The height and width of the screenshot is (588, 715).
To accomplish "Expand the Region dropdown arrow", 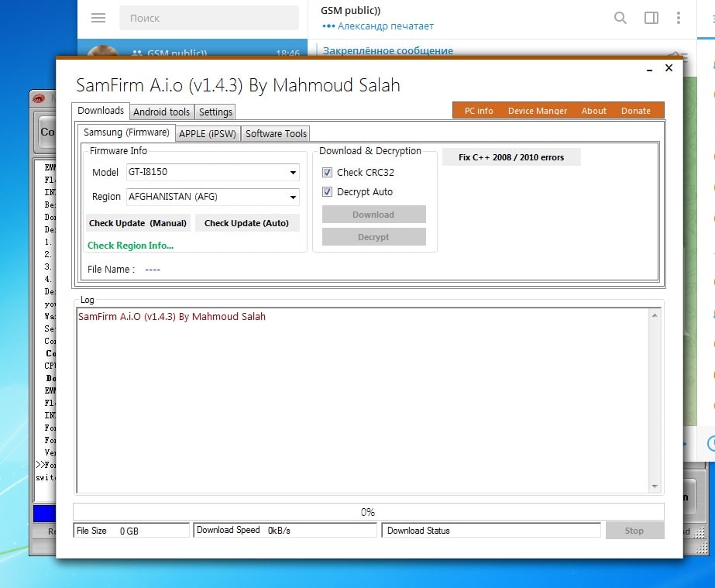I will pos(293,197).
